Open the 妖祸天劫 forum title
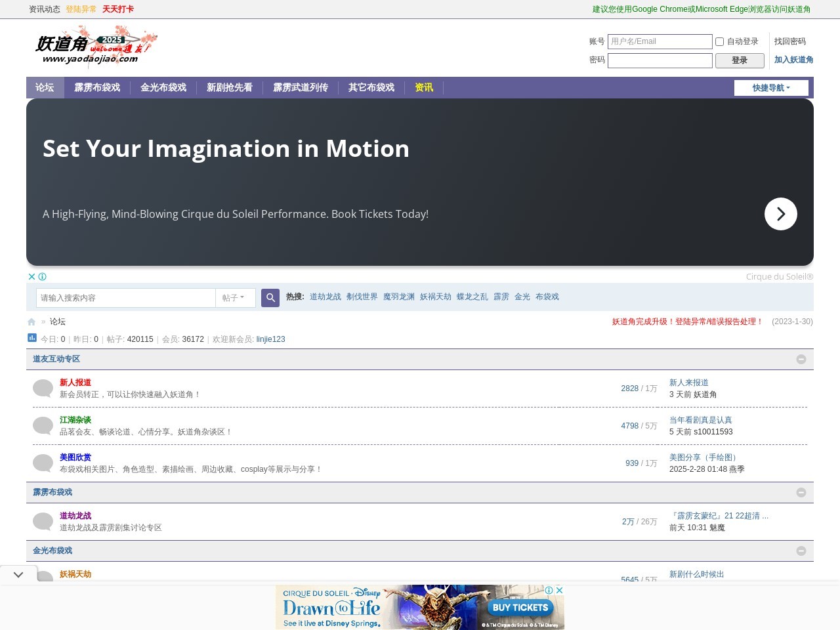840x630 pixels. (75, 574)
